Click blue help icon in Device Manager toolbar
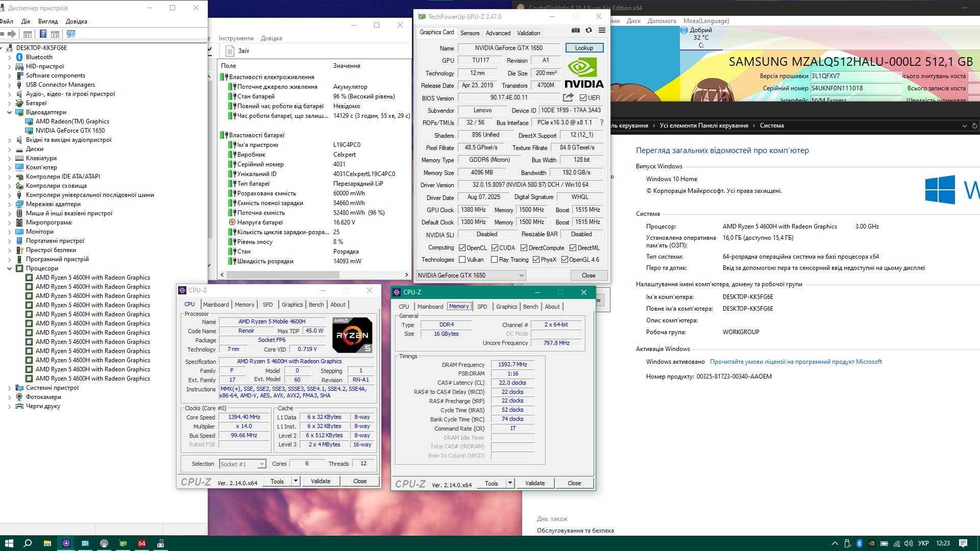The image size is (980, 551). coord(43,34)
